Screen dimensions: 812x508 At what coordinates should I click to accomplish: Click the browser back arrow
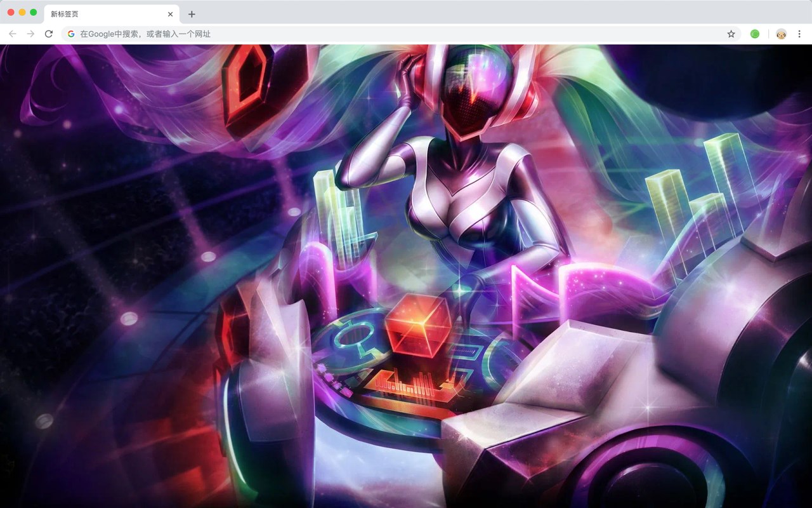point(13,34)
